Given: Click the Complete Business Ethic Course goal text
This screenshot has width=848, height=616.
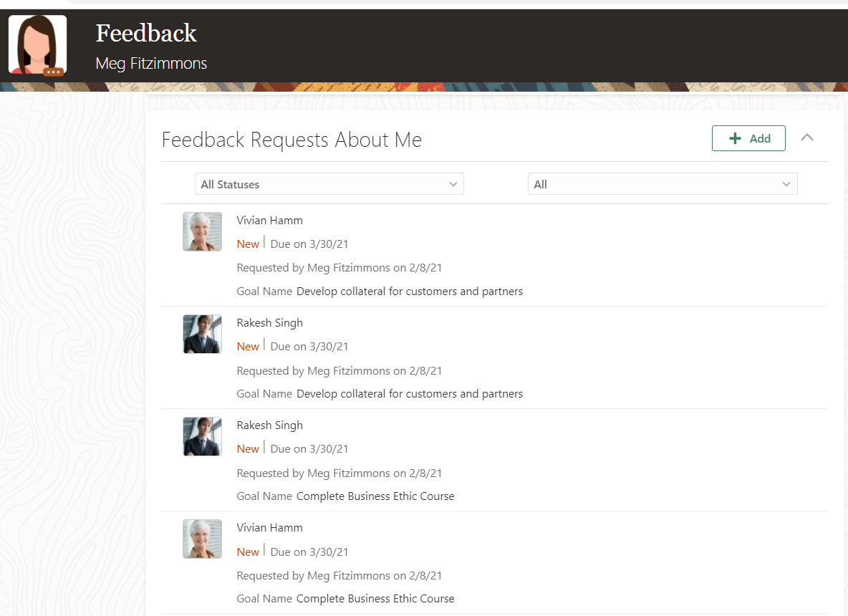Looking at the screenshot, I should pyautogui.click(x=375, y=496).
